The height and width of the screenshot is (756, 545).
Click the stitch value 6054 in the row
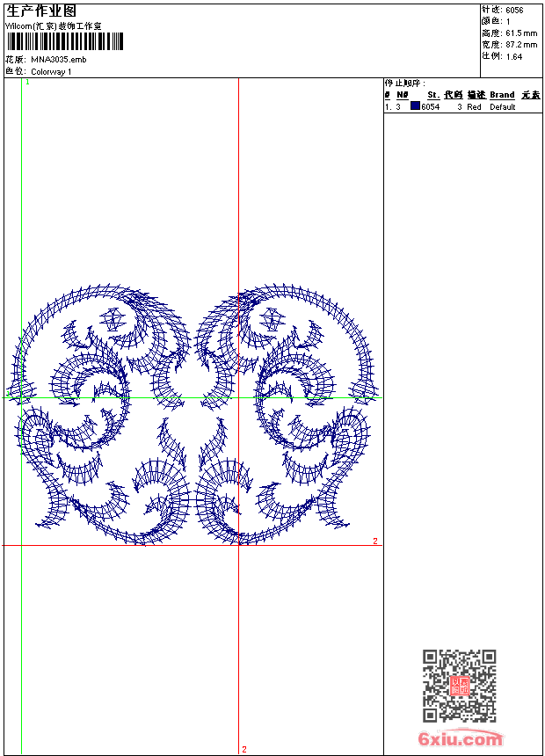pos(430,107)
